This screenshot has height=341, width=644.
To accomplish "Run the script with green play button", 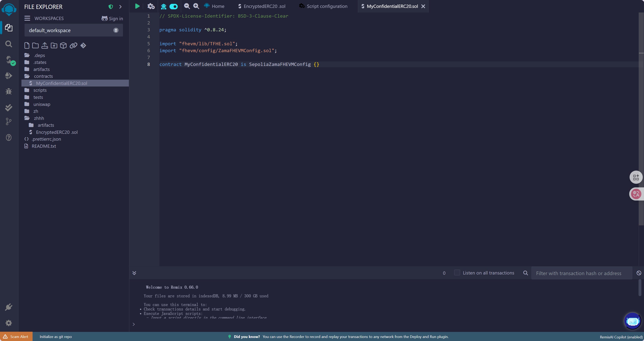I will pos(137,6).
